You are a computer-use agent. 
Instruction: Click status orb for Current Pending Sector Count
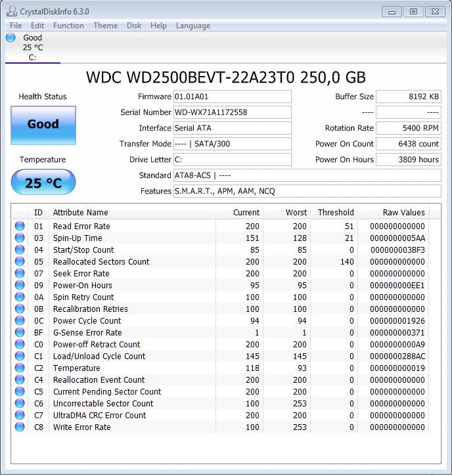20,392
